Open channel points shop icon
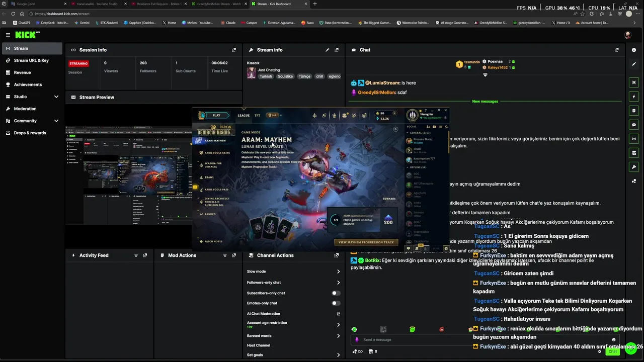The image size is (644, 362). (x=371, y=351)
